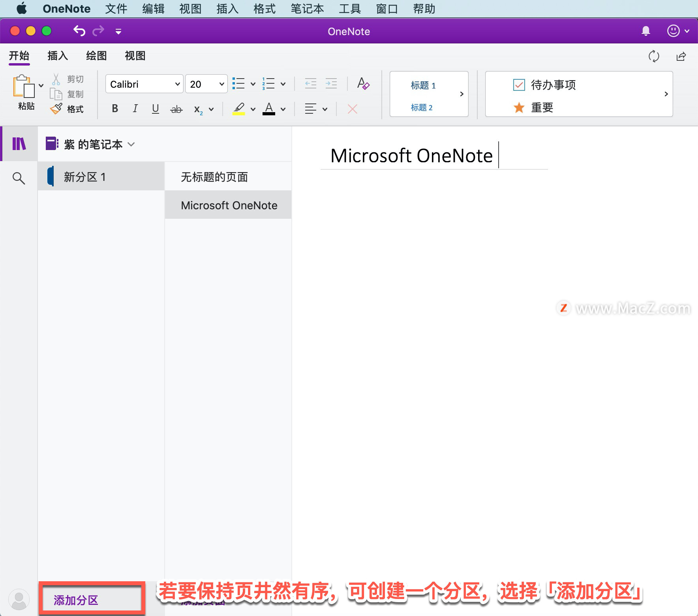Open font color picker arrow
The height and width of the screenshot is (616, 698).
283,109
